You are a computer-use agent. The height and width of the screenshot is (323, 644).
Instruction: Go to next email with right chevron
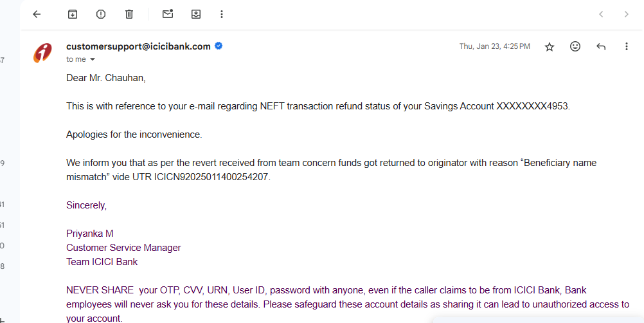coord(627,14)
